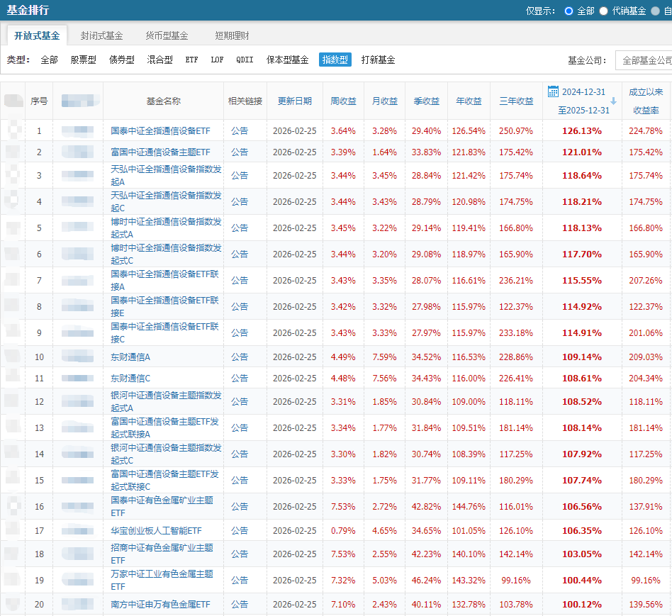Check the checkbox for the 东财通信A row

[12, 357]
